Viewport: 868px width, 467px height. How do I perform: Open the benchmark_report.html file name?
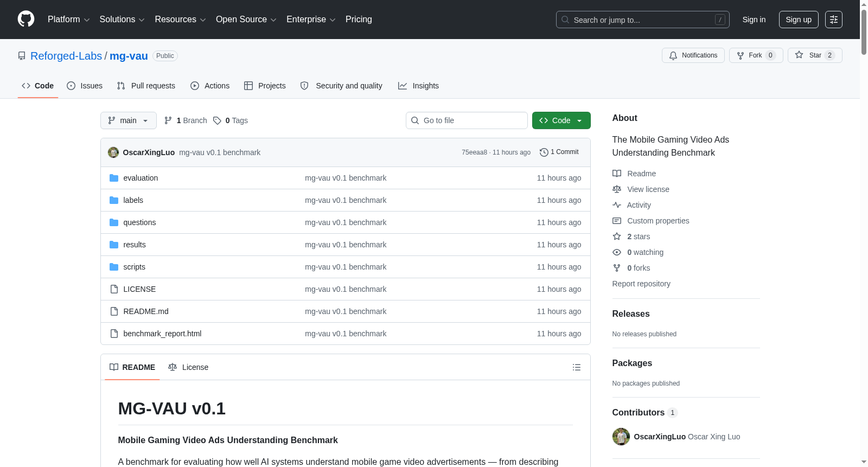coord(162,334)
